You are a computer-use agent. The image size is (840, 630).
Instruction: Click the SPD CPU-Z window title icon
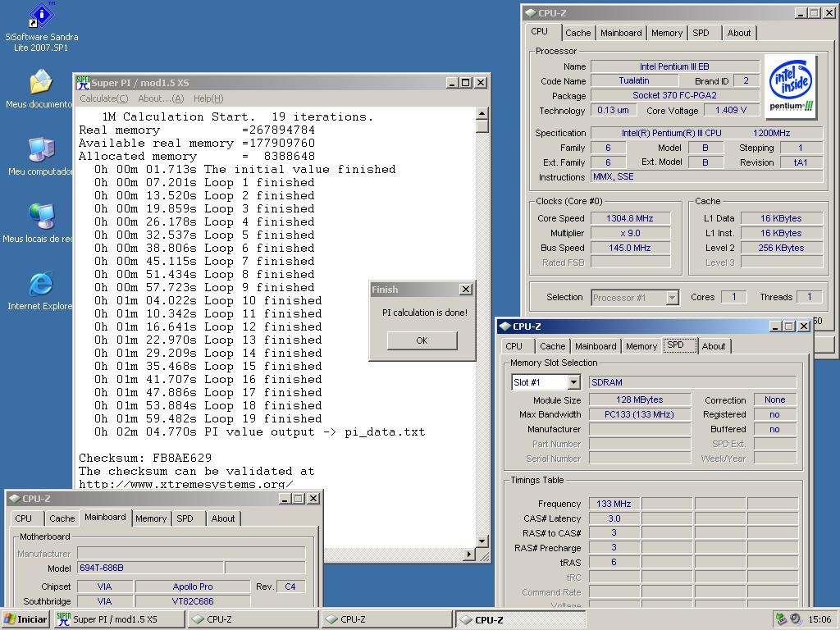[504, 326]
